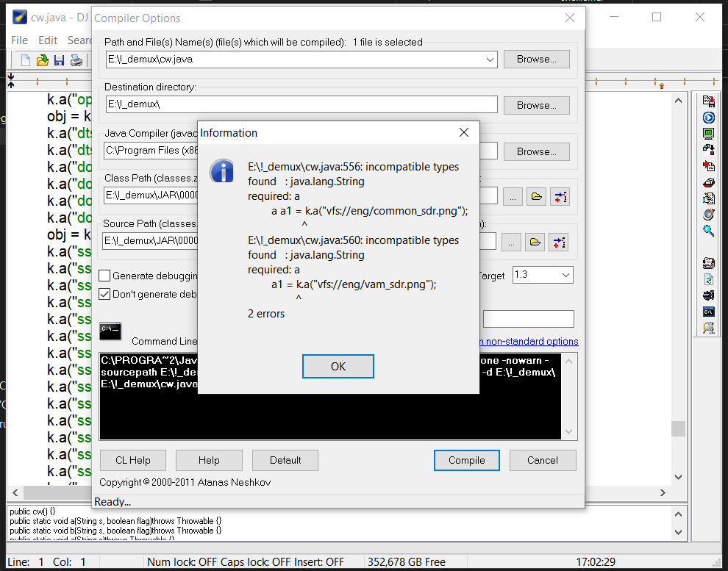728x571 pixels.
Task: Click the Cancel button
Action: [543, 460]
